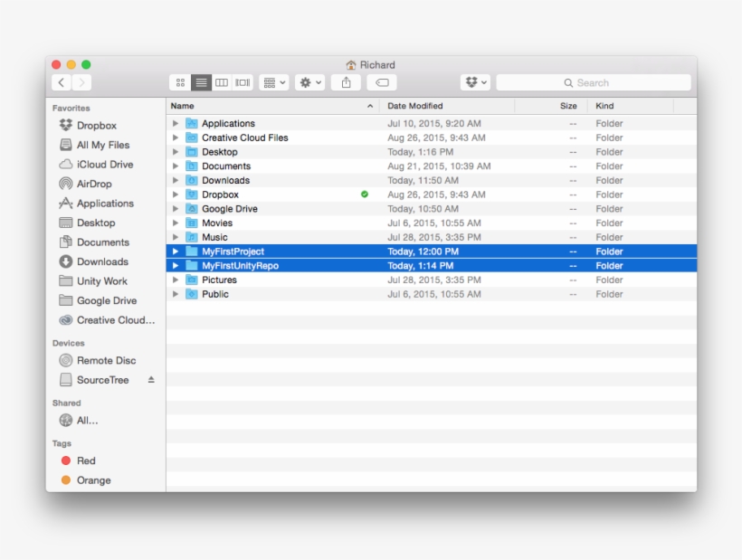Open the Tags editor icon in toolbar
The image size is (742, 560).
[384, 81]
